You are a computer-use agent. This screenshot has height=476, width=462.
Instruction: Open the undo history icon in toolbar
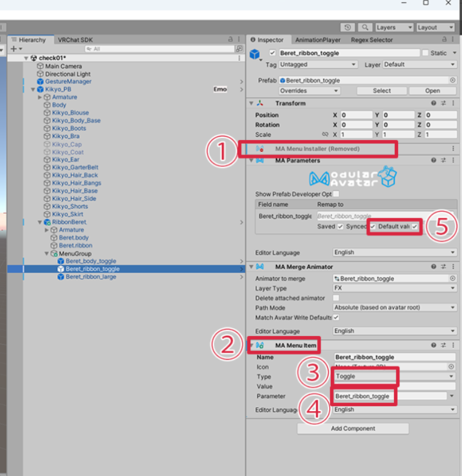coord(348,27)
